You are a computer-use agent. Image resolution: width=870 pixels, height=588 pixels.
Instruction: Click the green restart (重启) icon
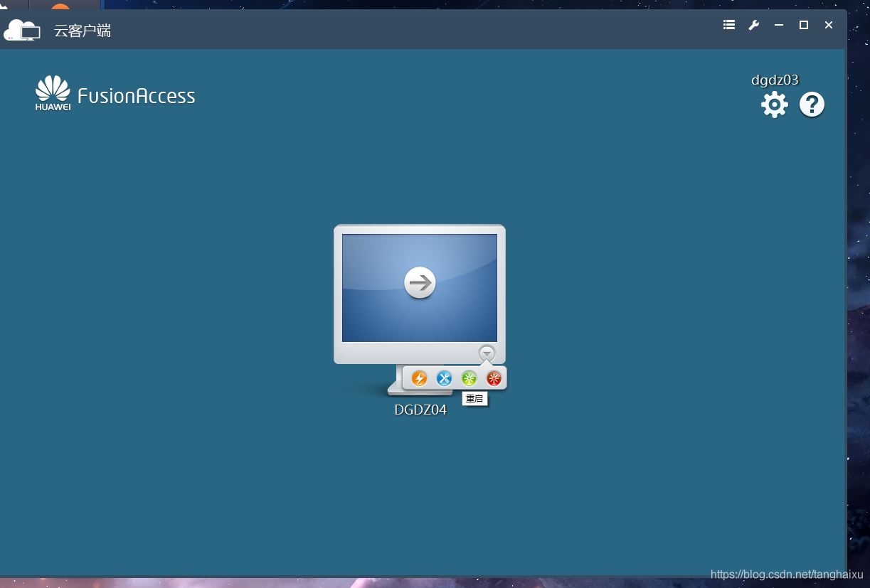tap(470, 378)
